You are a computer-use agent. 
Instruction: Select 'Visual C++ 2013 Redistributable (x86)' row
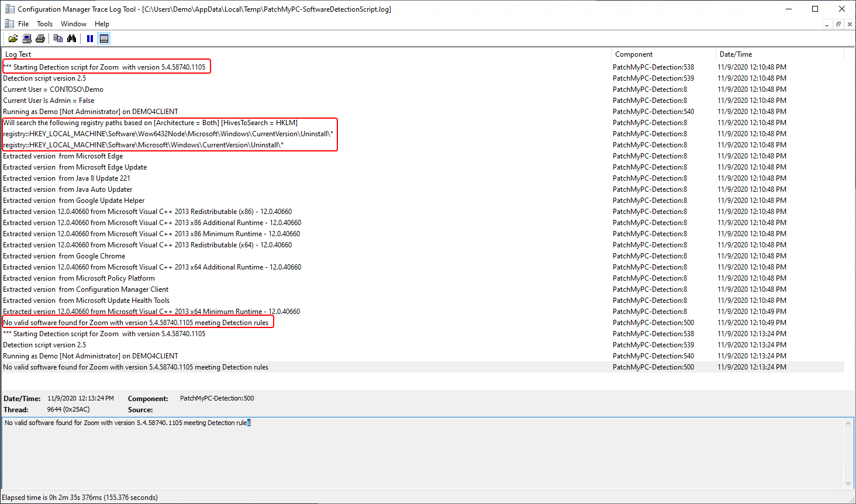tap(423, 212)
